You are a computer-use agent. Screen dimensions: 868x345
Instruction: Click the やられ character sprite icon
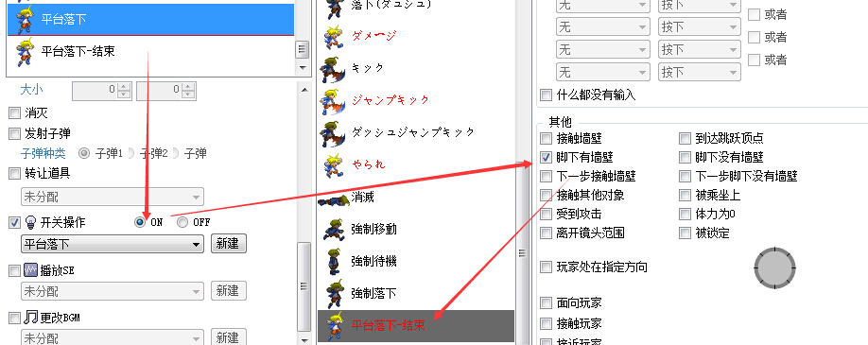tap(334, 165)
